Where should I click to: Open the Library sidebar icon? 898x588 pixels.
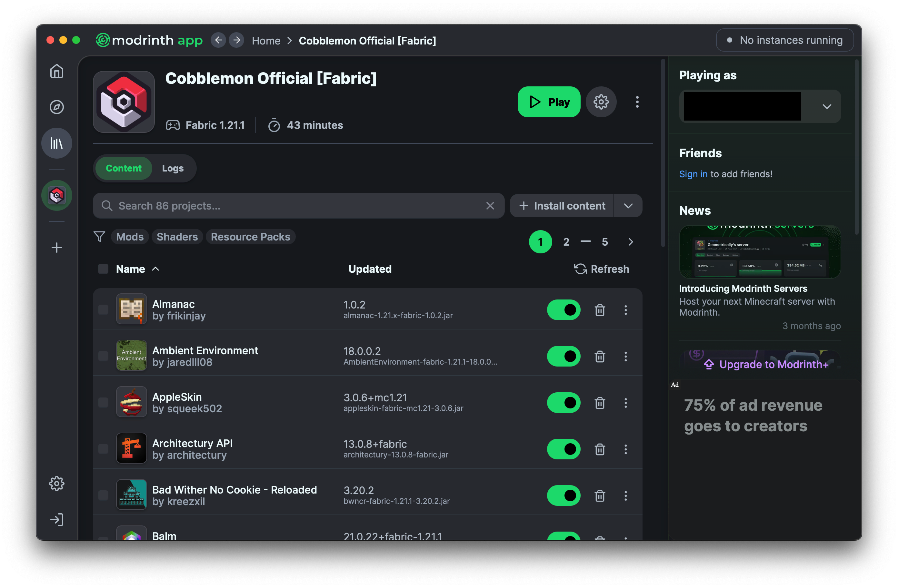point(56,143)
